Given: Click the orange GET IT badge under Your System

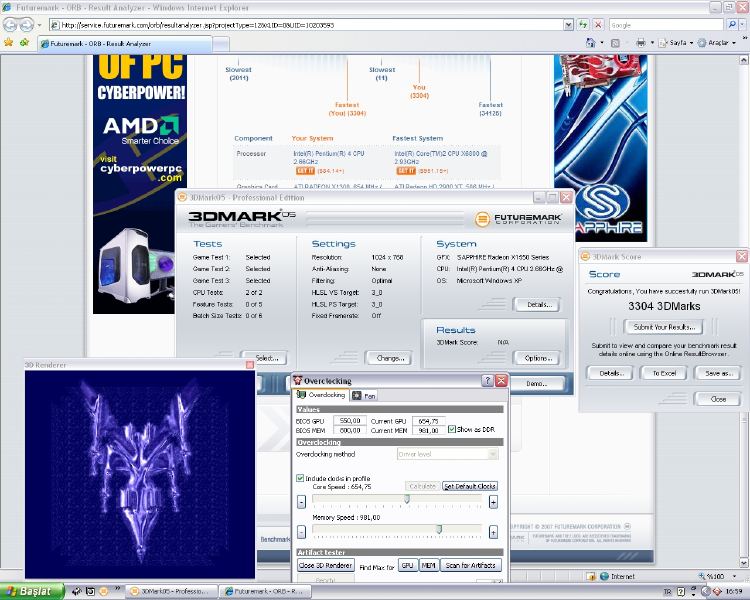Looking at the screenshot, I should (x=305, y=171).
